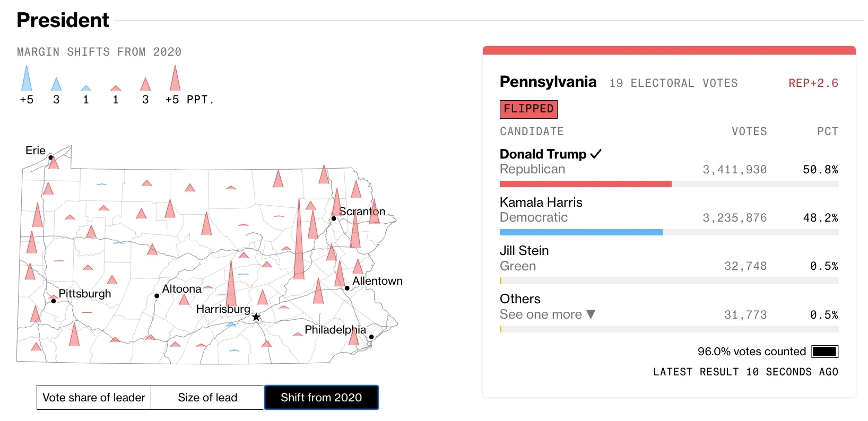Click the Scranton city dot marker
The image size is (868, 421).
(334, 218)
